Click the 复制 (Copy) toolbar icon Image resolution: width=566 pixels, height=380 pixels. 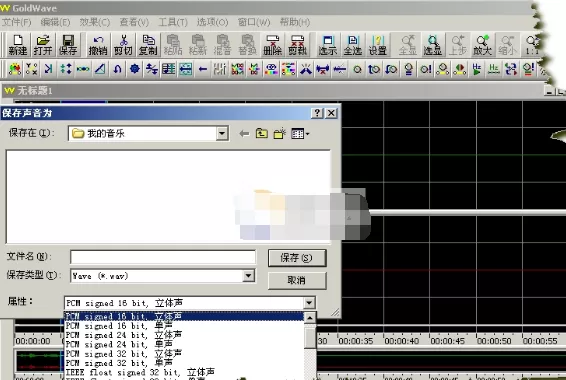148,45
